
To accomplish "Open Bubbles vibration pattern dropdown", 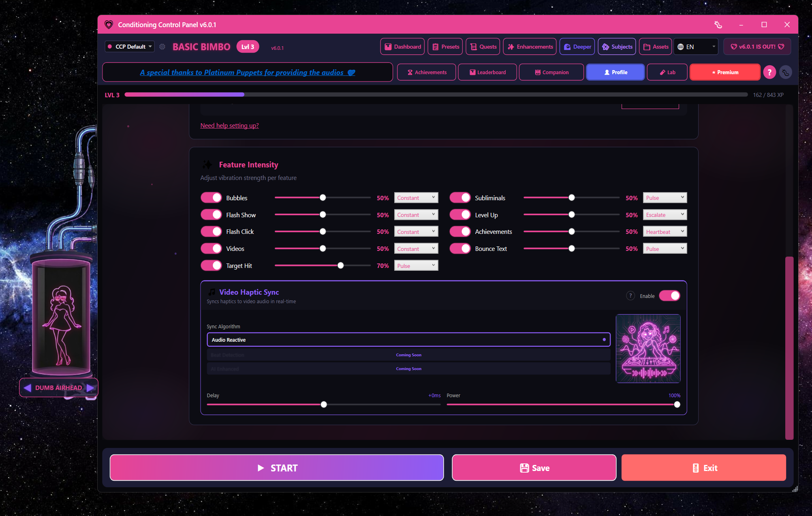I will [416, 198].
